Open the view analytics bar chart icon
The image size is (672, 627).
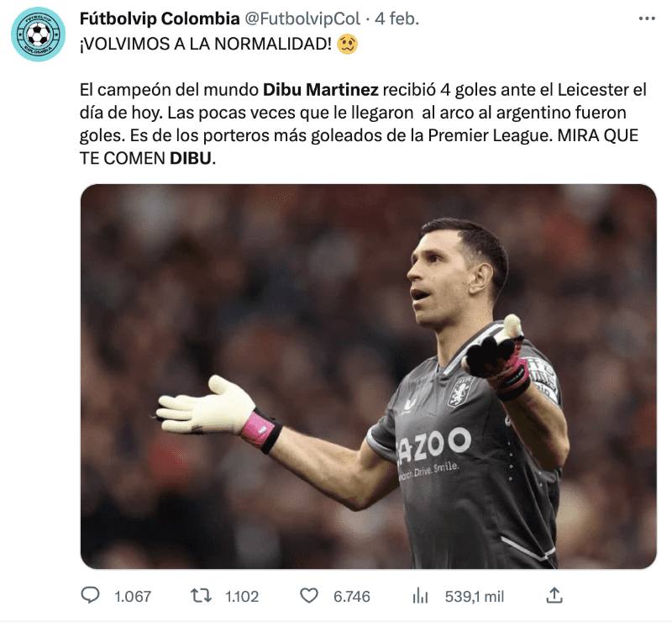pos(420,596)
